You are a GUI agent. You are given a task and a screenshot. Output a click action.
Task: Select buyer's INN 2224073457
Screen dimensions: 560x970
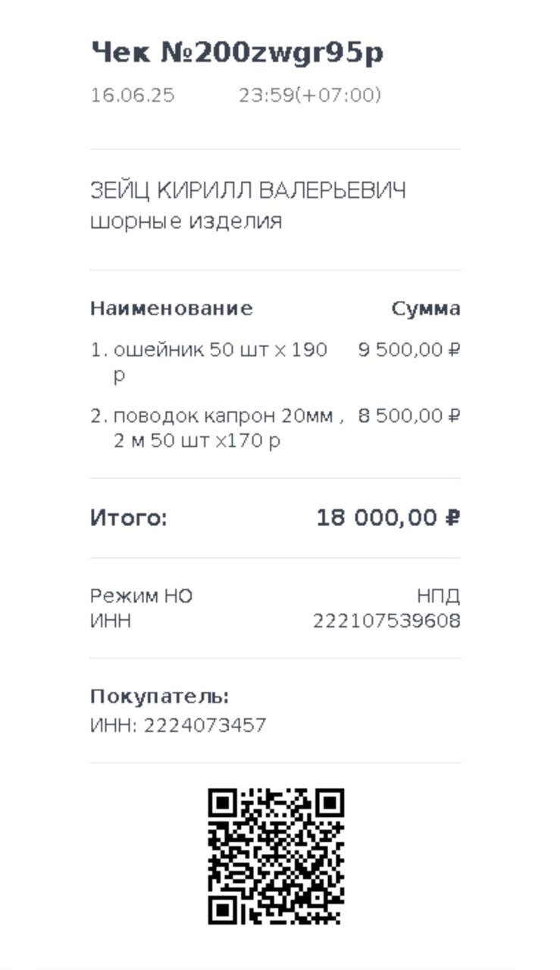pos(205,726)
